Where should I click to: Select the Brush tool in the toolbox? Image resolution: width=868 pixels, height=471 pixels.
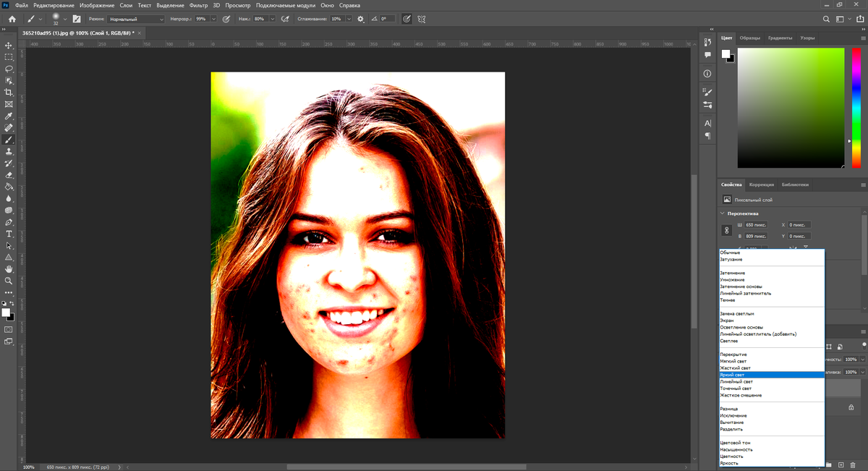coord(9,140)
